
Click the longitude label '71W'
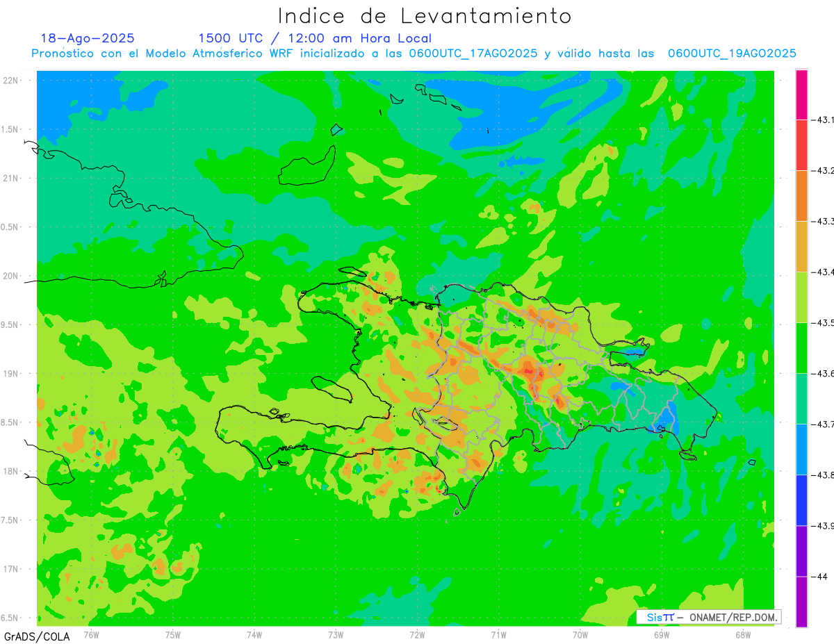click(498, 634)
